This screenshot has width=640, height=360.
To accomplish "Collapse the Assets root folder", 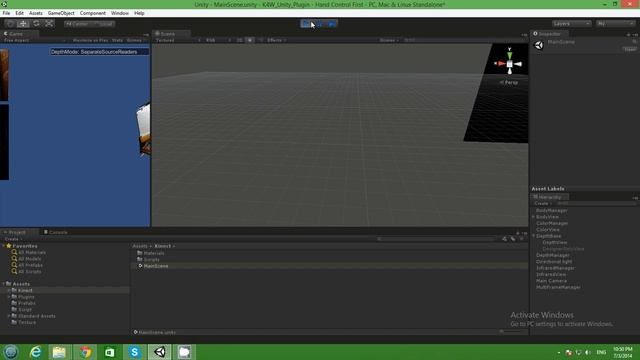I will (4, 284).
